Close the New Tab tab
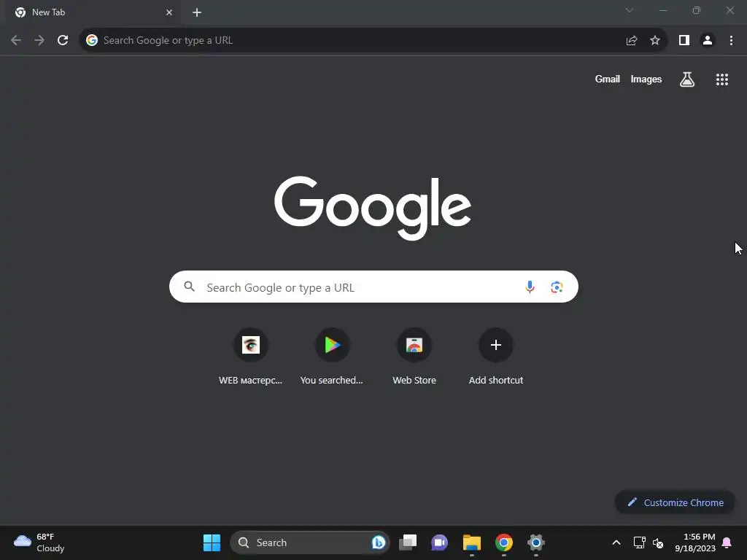The image size is (747, 560). coord(169,12)
